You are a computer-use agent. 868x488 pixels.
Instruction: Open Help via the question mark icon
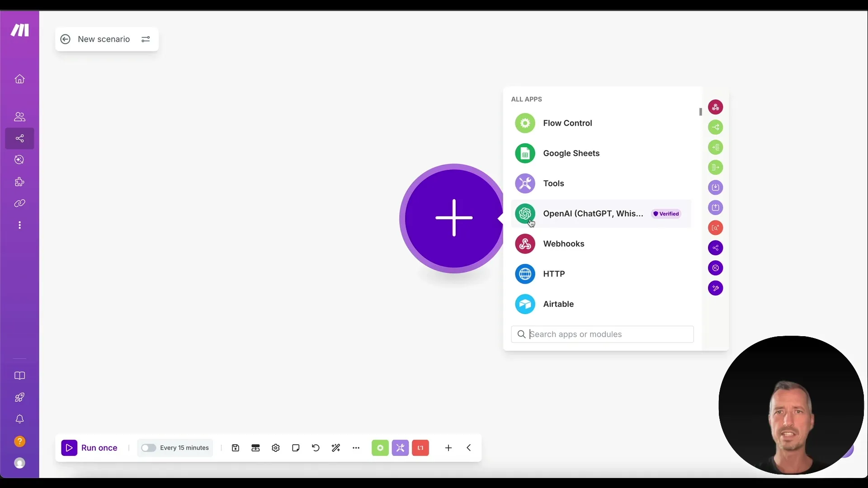[x=19, y=441]
